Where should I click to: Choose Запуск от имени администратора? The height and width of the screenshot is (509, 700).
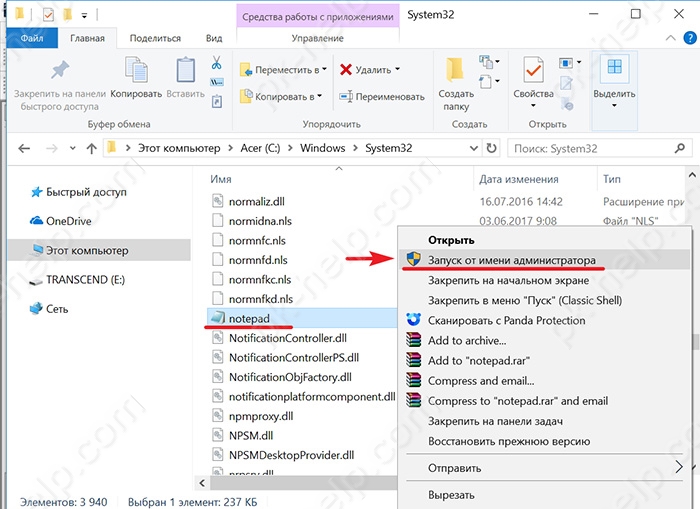coord(544,260)
